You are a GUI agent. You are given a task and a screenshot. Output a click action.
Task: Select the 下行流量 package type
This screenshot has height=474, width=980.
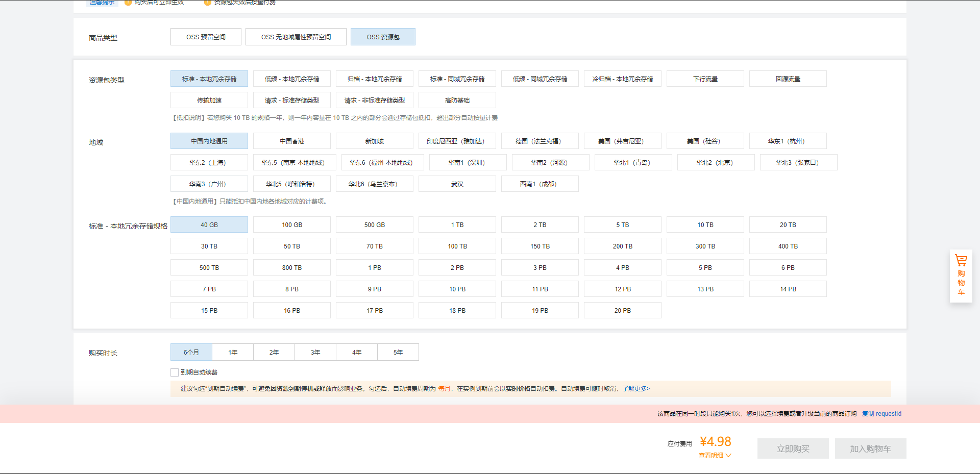(x=705, y=79)
